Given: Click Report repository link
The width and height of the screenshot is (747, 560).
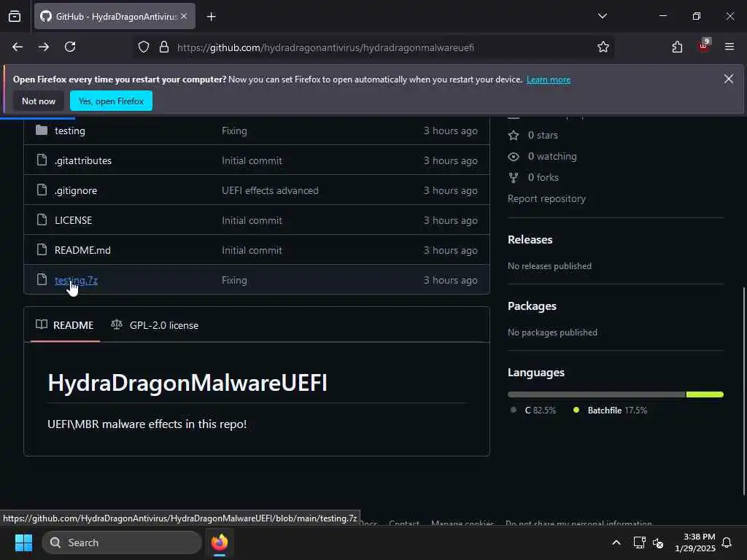Looking at the screenshot, I should coord(546,198).
